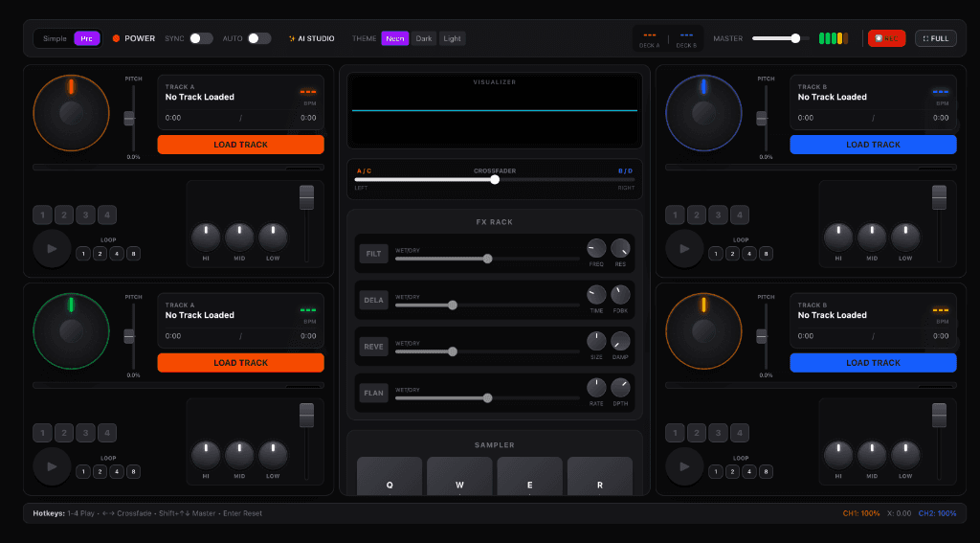The height and width of the screenshot is (543, 980).
Task: Load a track on the lower Track B deck
Action: [873, 363]
